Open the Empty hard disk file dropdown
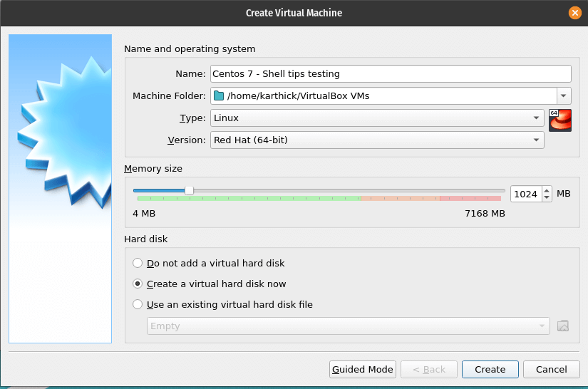 [x=348, y=326]
